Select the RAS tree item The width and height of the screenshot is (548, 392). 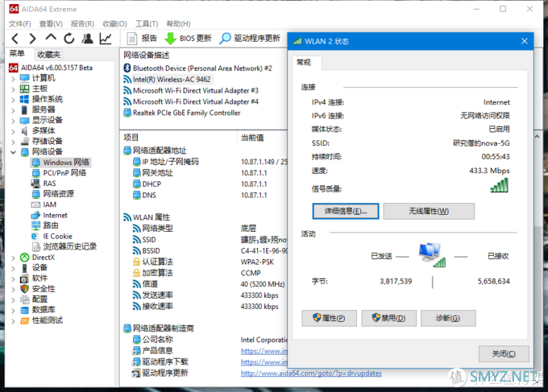pyautogui.click(x=44, y=184)
